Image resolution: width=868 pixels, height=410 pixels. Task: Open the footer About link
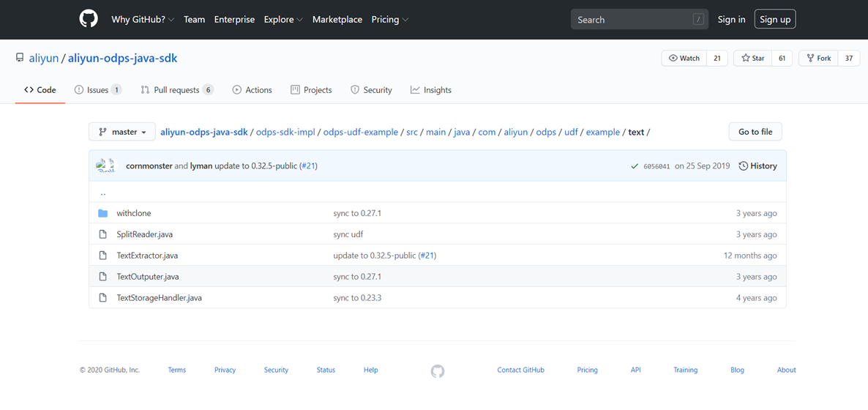click(x=787, y=370)
